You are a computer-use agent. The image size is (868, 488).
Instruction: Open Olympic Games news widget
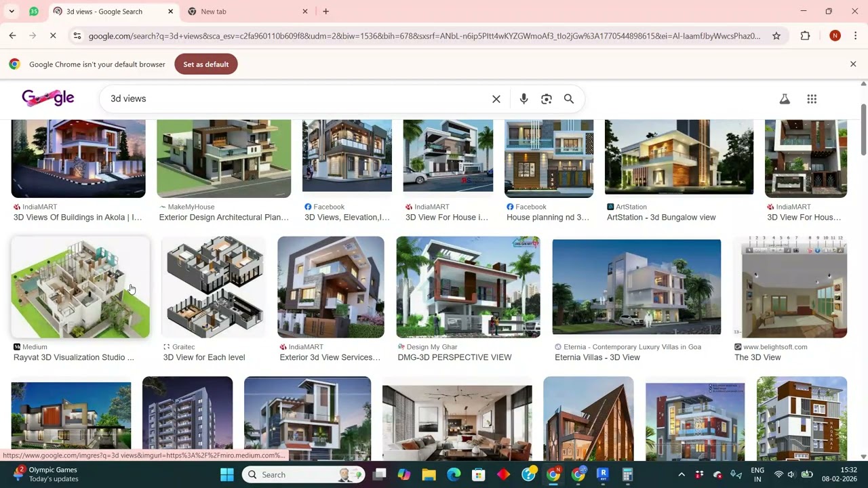(45, 474)
